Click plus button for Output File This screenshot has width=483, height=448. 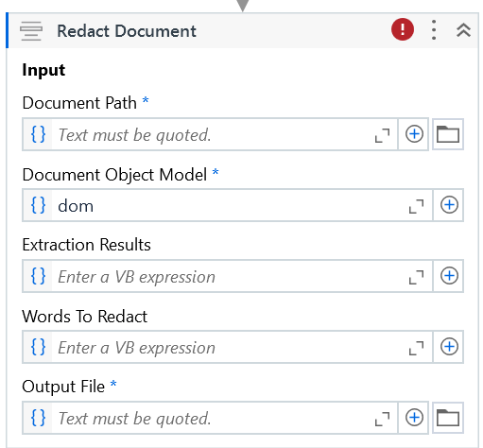tap(414, 418)
